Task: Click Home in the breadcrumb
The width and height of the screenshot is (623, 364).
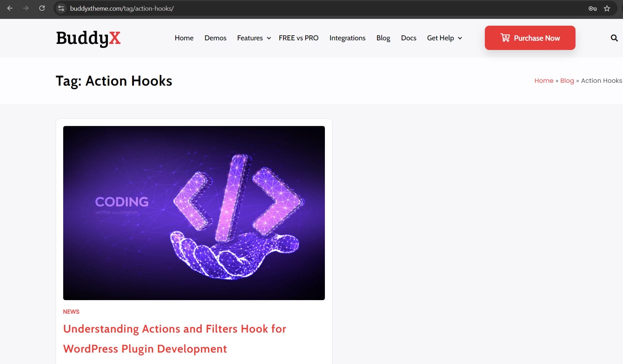Action: tap(543, 81)
